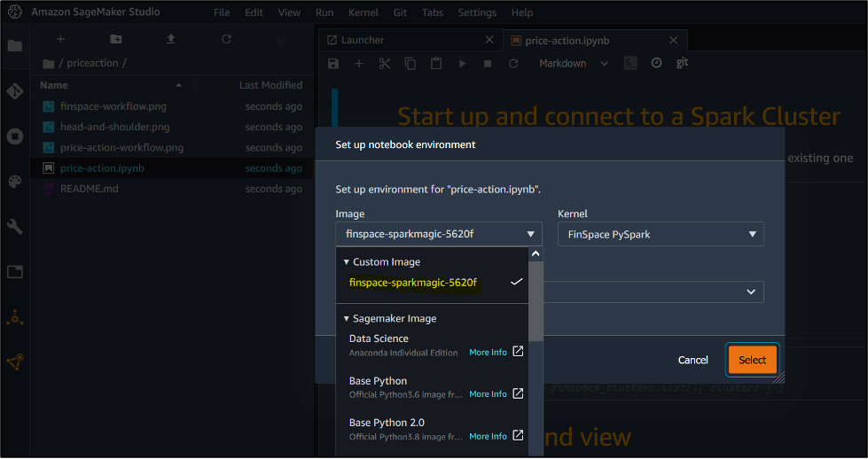
Task: Click the orange Select button
Action: pyautogui.click(x=753, y=360)
